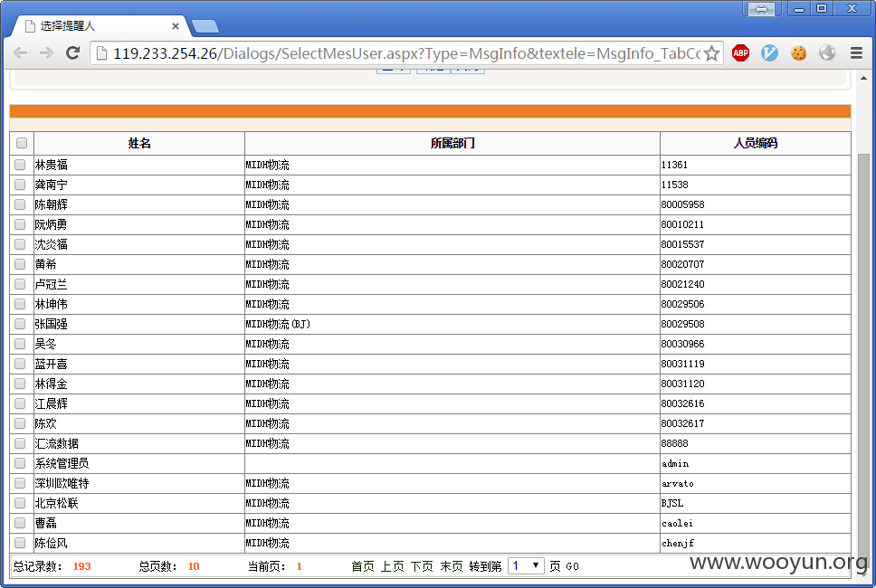Click the 末页 last page link
This screenshot has width=876, height=588.
(x=452, y=566)
